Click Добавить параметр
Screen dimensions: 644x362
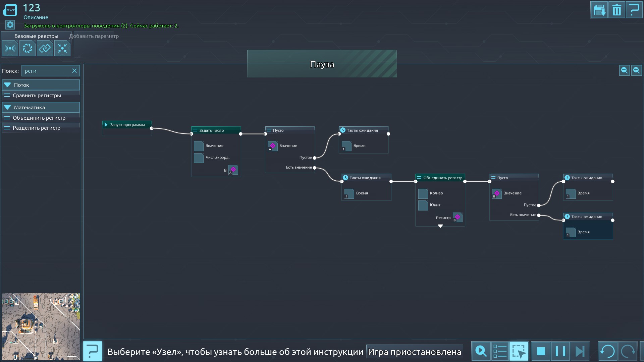[94, 36]
